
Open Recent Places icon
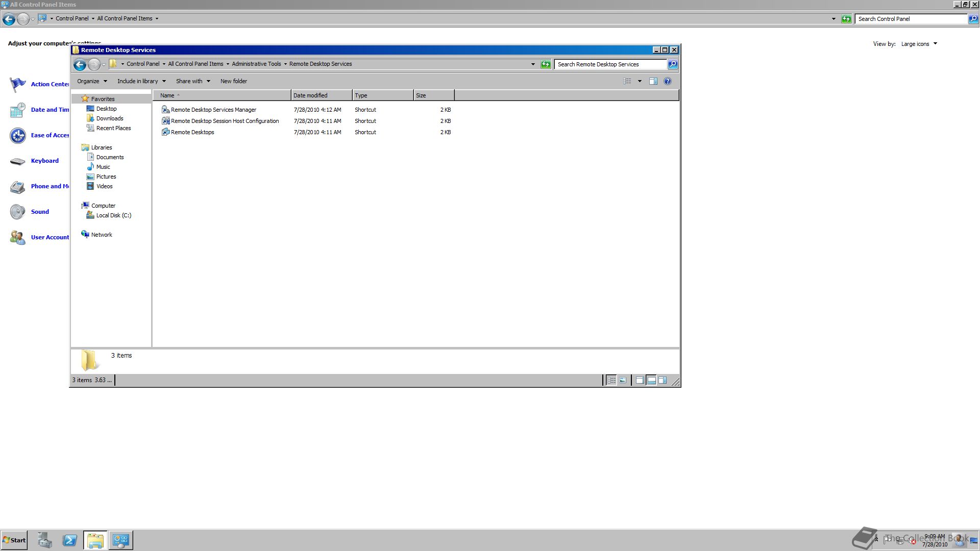[x=90, y=128]
